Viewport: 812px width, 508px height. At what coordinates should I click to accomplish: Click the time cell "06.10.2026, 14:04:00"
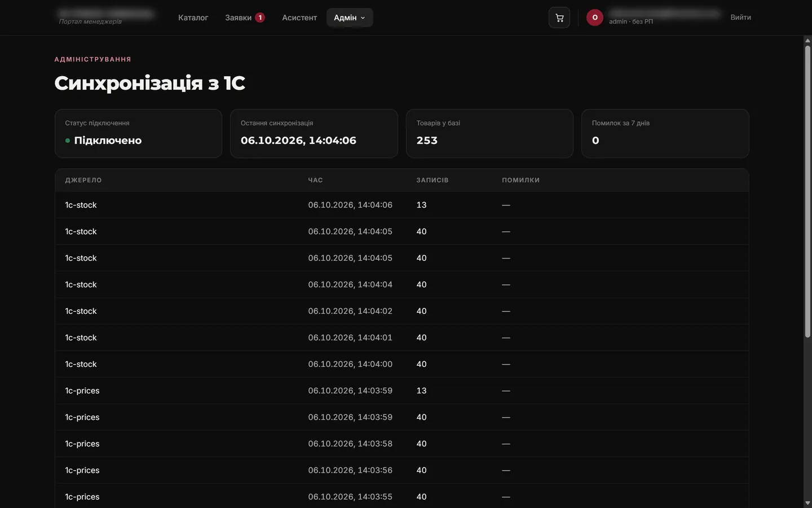(x=350, y=364)
